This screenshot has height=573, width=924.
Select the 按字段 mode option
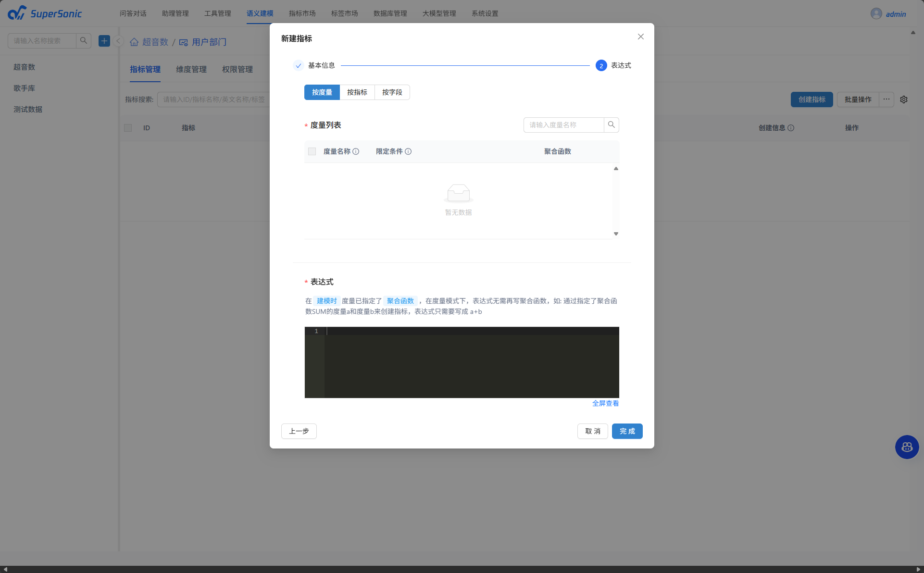tap(392, 92)
